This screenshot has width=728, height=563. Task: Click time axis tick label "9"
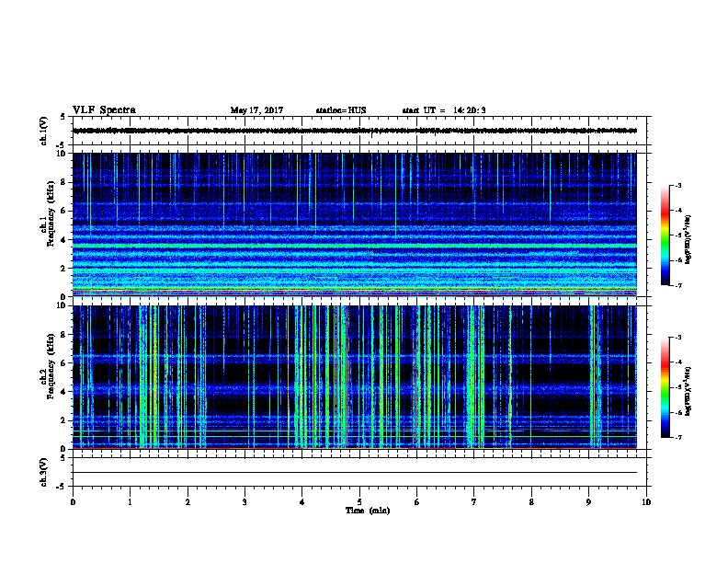click(x=588, y=501)
